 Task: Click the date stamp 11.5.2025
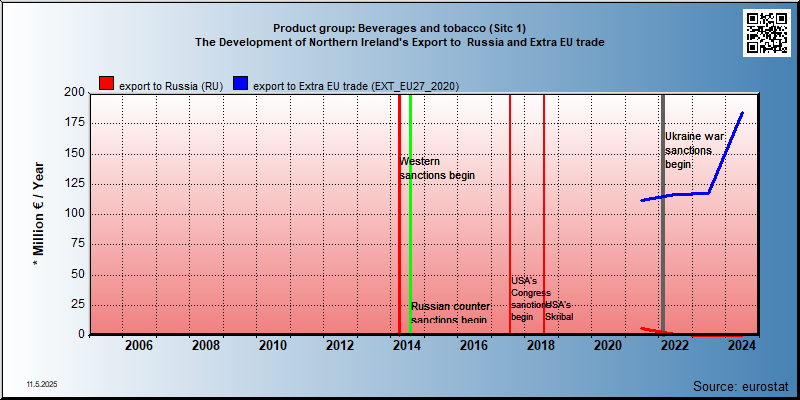(42, 384)
